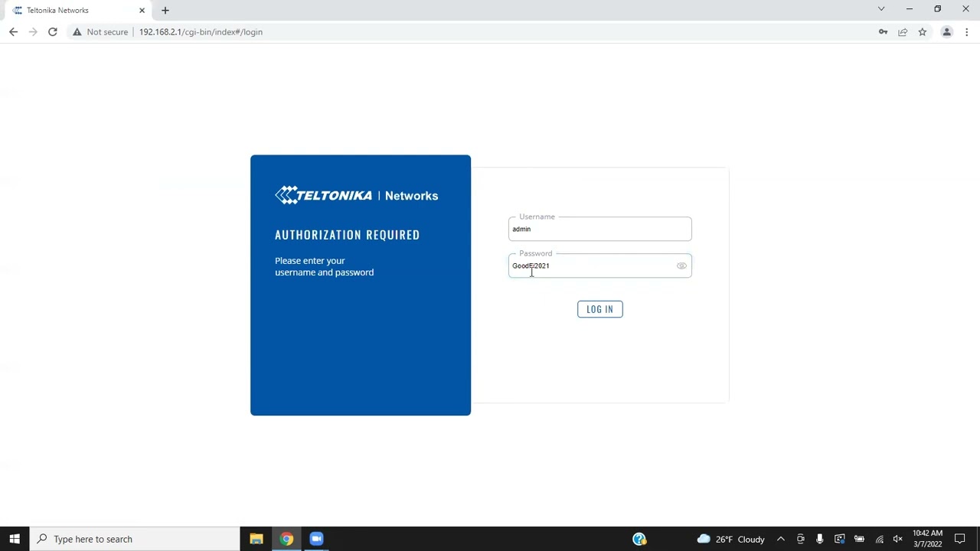This screenshot has width=980, height=551.
Task: Bookmark this page with star icon
Action: pyautogui.click(x=923, y=32)
